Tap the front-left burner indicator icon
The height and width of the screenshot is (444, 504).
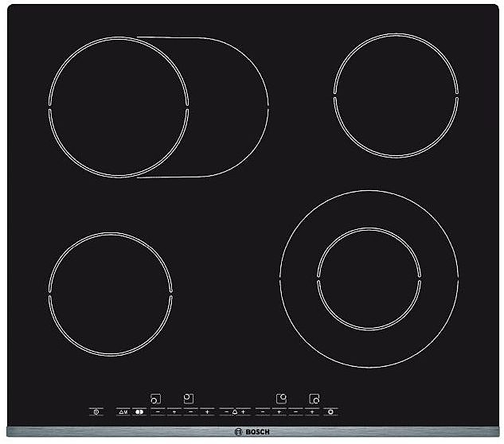click(x=155, y=398)
